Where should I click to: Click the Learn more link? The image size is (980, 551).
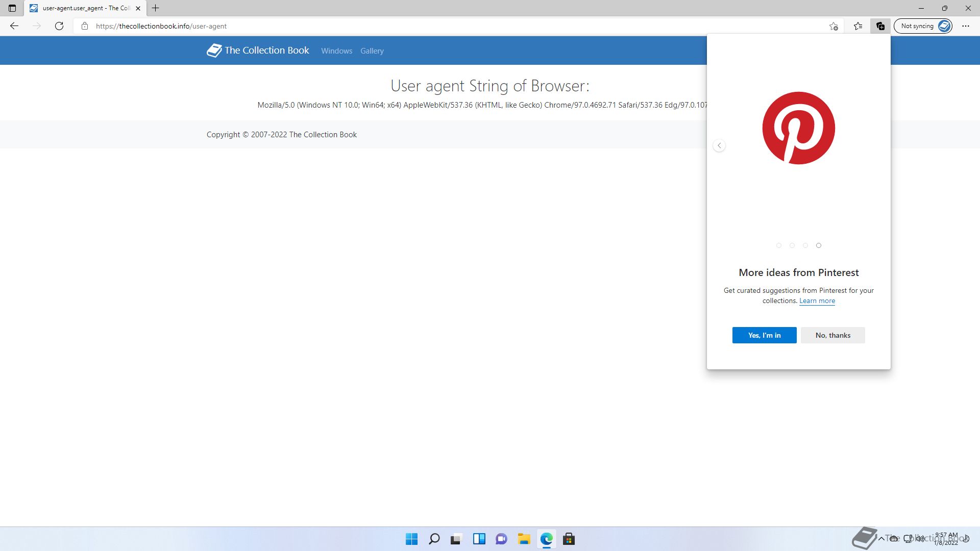[817, 301]
